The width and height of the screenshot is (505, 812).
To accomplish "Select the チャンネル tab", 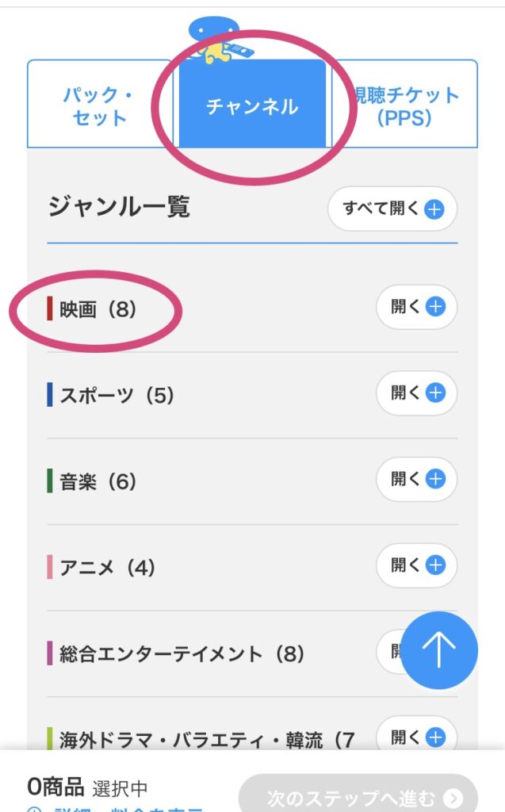I will (252, 106).
